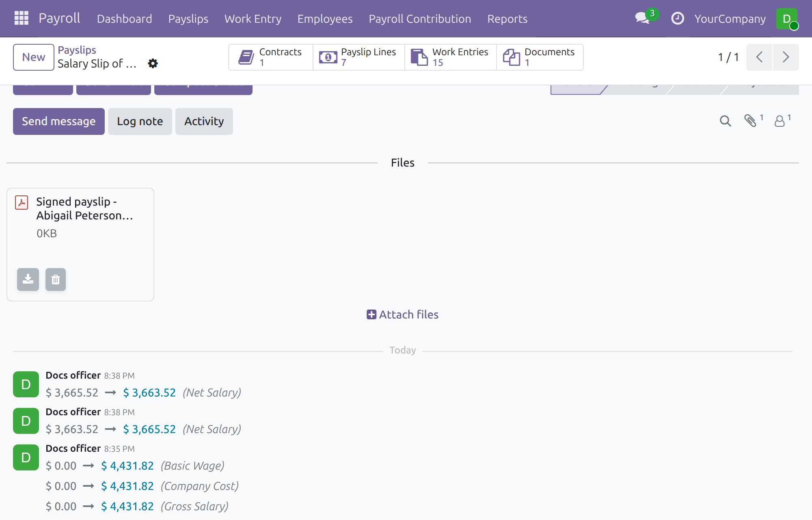Viewport: 812px width, 520px height.
Task: Click the $ 4,431.82 Company Cost value
Action: 127,486
